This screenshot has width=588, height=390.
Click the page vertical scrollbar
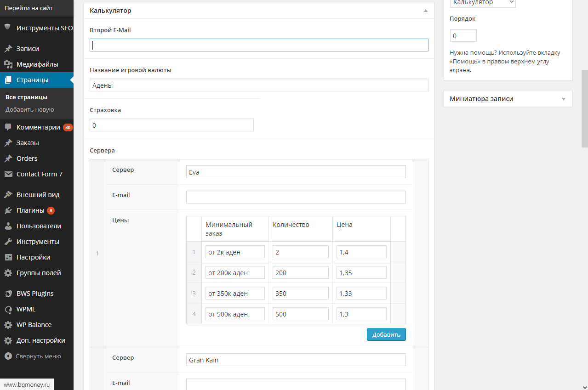point(584,108)
